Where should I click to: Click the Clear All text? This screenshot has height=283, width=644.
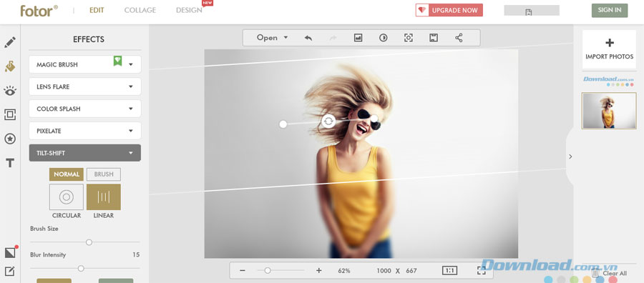(615, 273)
